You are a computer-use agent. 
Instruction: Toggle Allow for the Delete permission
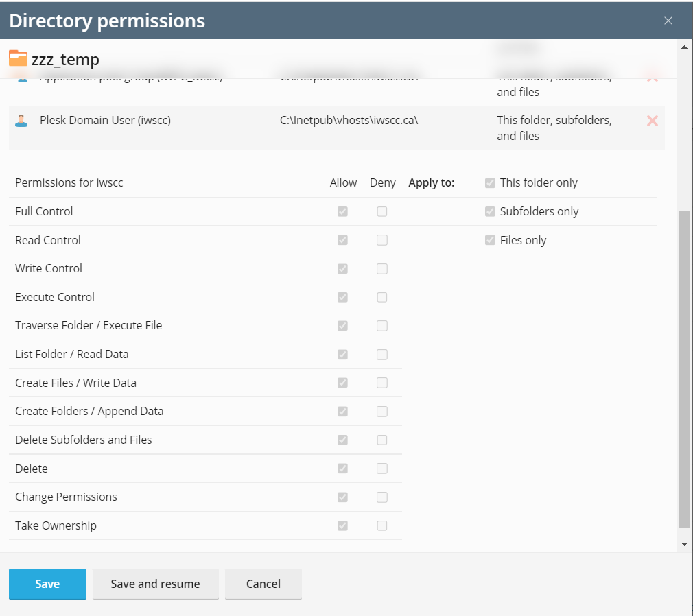342,469
